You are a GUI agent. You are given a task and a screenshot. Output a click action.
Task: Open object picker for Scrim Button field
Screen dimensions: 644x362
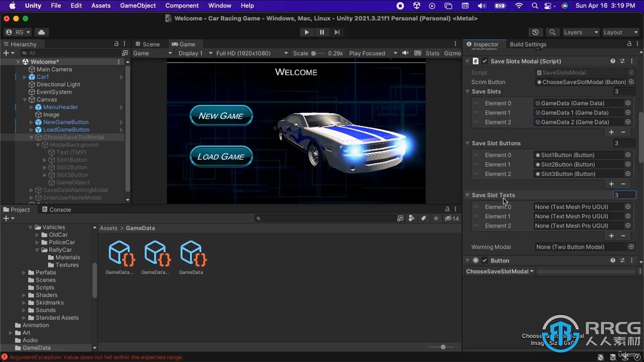tap(631, 82)
